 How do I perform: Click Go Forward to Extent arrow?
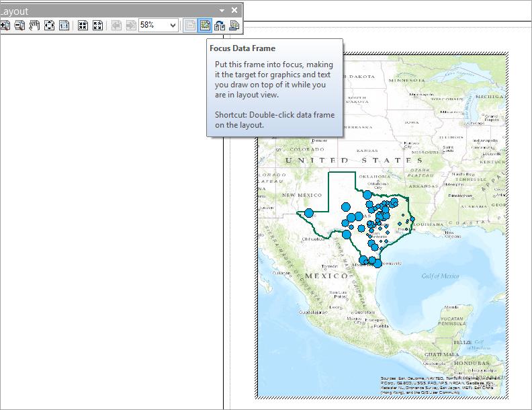click(131, 26)
